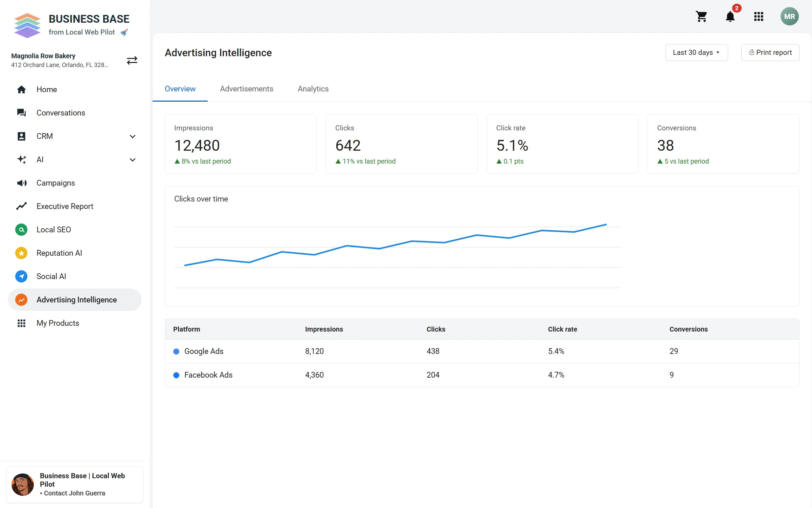Click the green Local SEO icon
Screen dimensions: 812x508
click(21, 230)
